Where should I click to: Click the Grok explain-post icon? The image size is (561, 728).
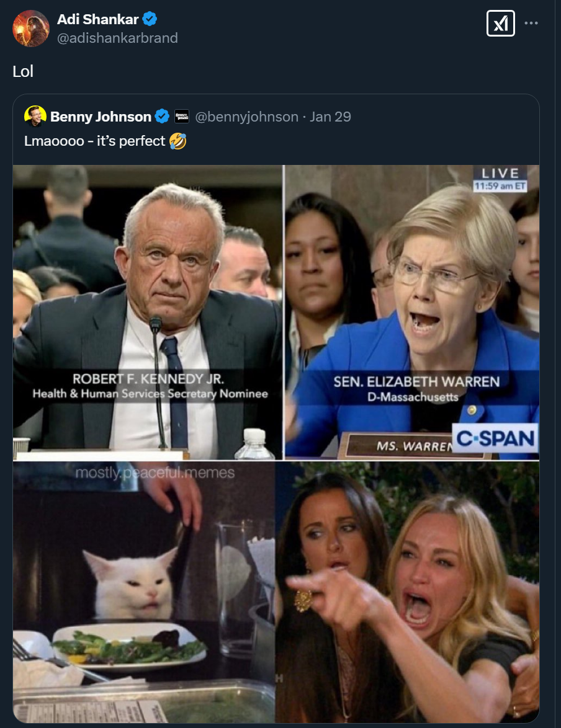tap(501, 23)
